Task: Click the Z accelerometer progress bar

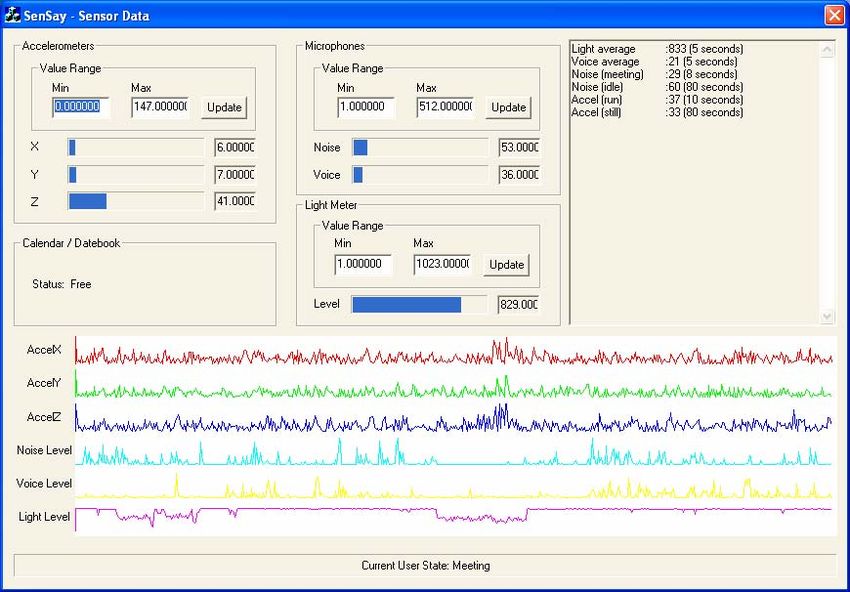Action: tap(136, 201)
